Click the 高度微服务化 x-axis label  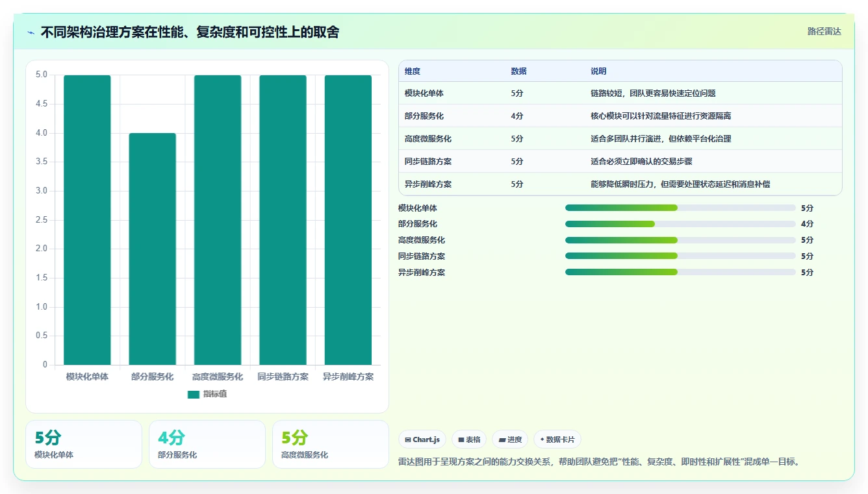click(218, 377)
